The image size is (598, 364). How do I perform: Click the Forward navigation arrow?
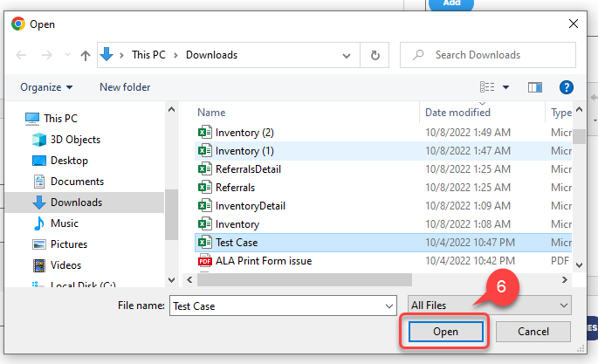(47, 55)
